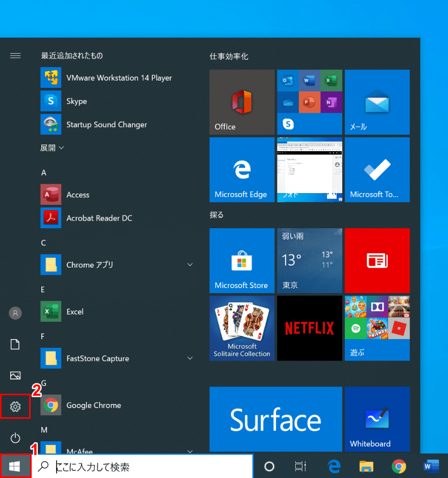448x478 pixels.
Task: Click the A letter header
Action: click(x=43, y=173)
